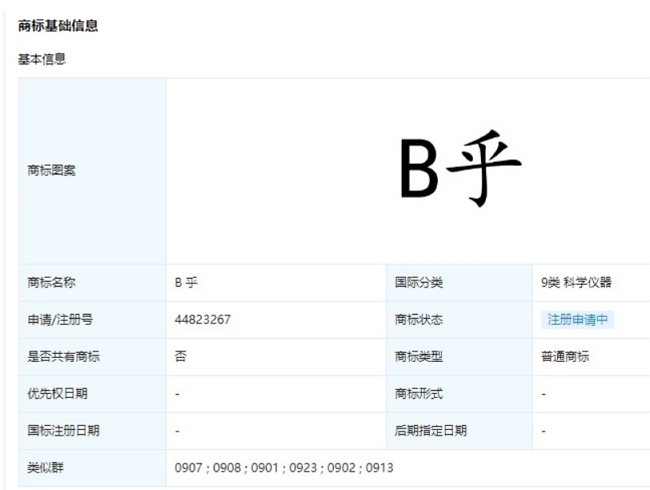The image size is (650, 490).
Task: Select the trademark name value B 乎
Action: pyautogui.click(x=186, y=282)
